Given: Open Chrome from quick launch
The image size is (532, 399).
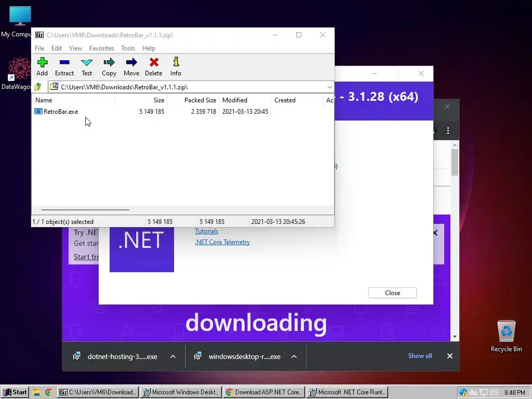Looking at the screenshot, I should coord(48,393).
